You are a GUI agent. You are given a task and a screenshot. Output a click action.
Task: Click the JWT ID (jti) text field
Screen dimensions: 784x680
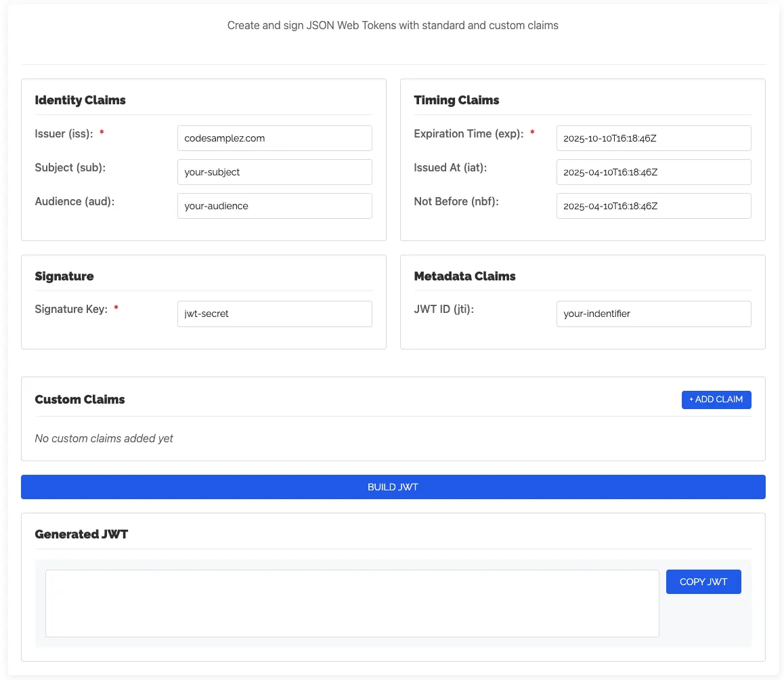(x=653, y=314)
